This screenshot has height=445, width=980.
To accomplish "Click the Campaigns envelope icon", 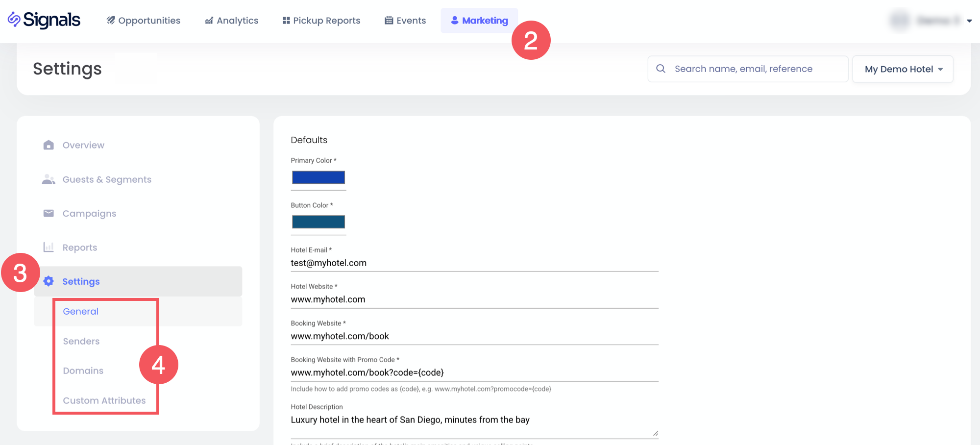I will click(x=49, y=213).
